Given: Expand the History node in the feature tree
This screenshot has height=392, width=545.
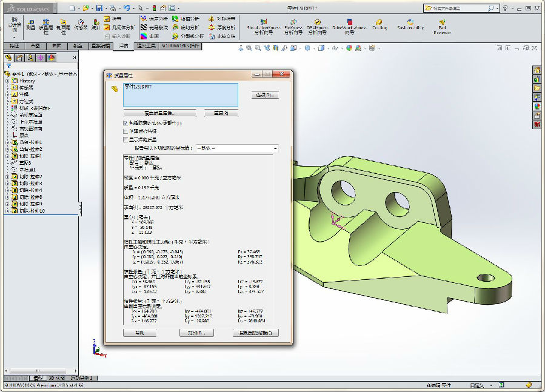Looking at the screenshot, I should tap(7, 81).
